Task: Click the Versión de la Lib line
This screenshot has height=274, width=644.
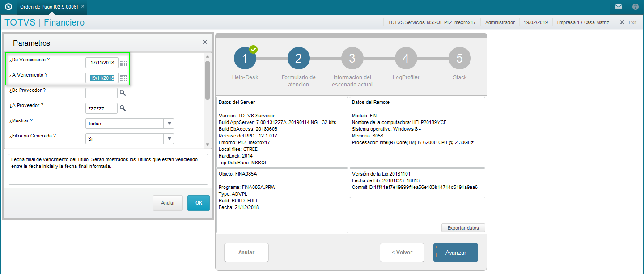Action: [x=381, y=174]
